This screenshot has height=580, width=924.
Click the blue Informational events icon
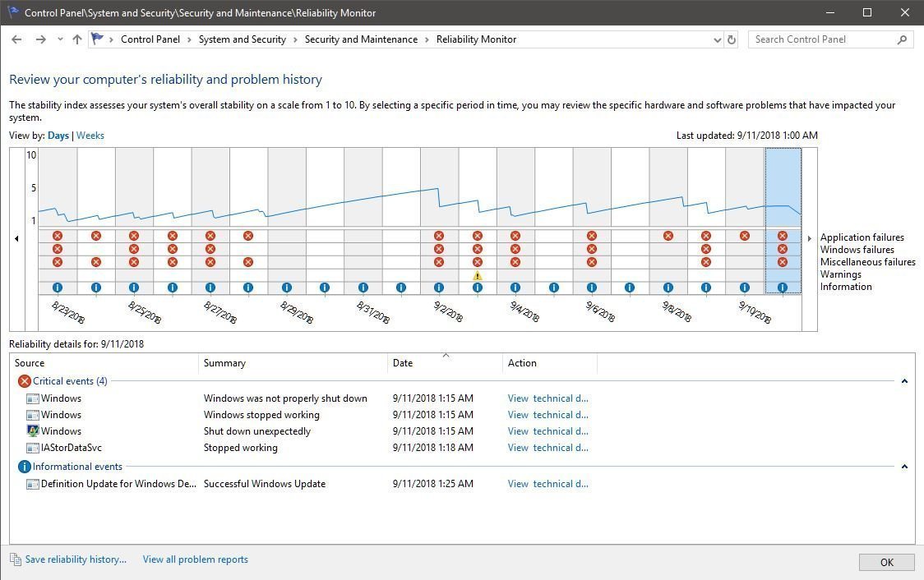[x=24, y=467]
